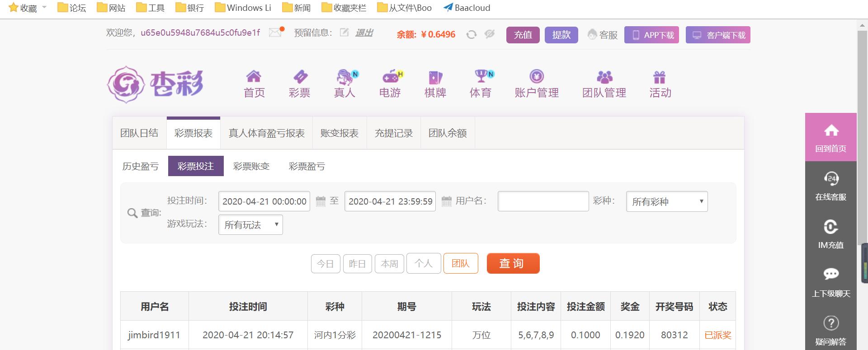Open the 棋牌 card games nav icon
868x350 pixels.
[435, 77]
